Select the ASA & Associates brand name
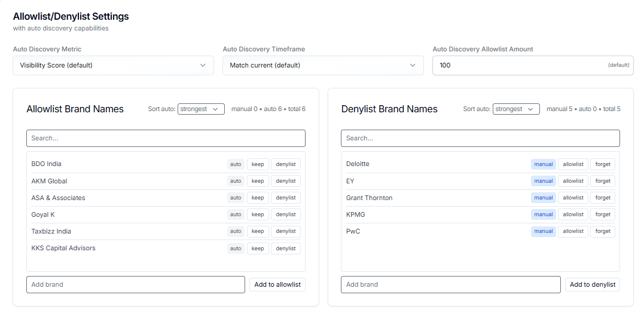The image size is (644, 310). pos(59,198)
